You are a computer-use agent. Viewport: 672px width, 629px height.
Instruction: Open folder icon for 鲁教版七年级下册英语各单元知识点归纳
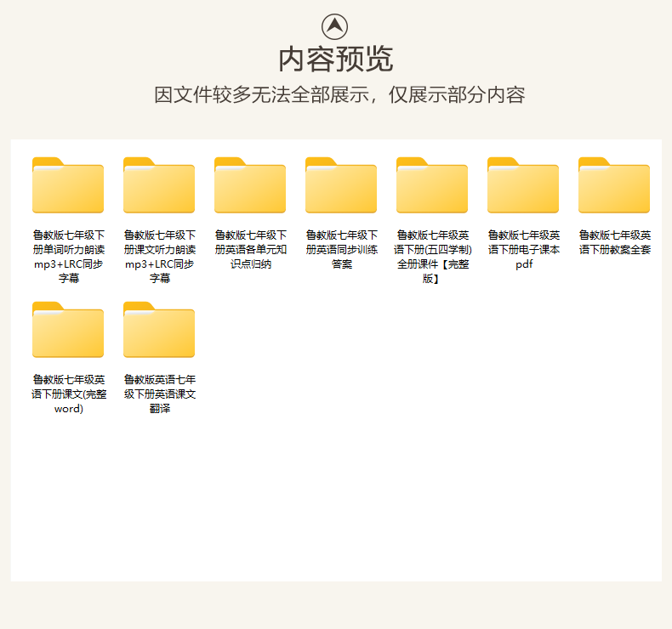(250, 185)
